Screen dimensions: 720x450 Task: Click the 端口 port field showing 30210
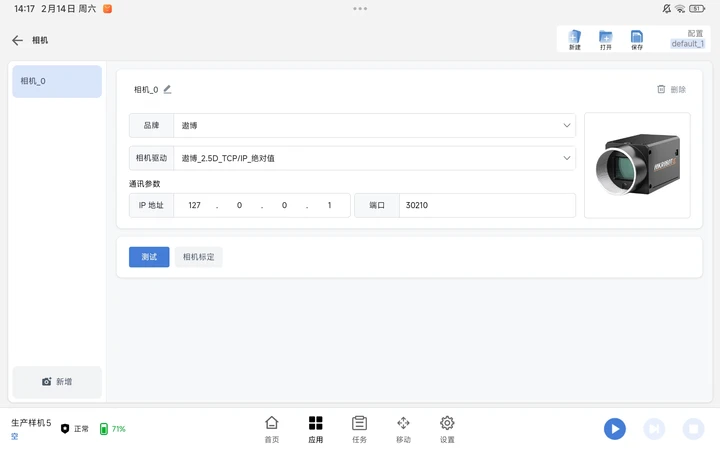point(486,205)
